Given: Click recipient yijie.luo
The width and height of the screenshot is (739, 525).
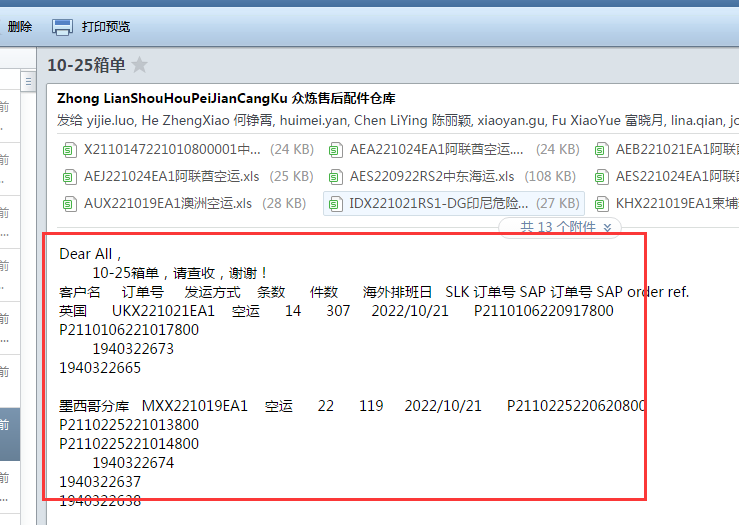Looking at the screenshot, I should 111,121.
